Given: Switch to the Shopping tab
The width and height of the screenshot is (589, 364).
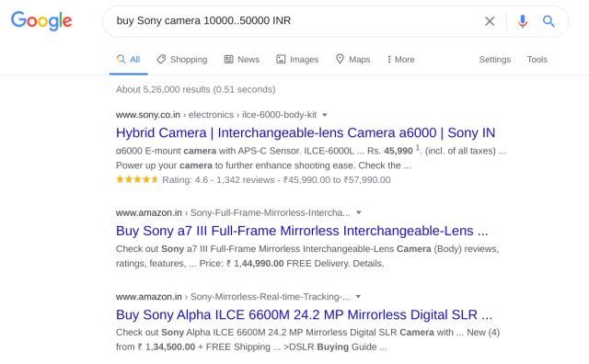Looking at the screenshot, I should pyautogui.click(x=182, y=60).
